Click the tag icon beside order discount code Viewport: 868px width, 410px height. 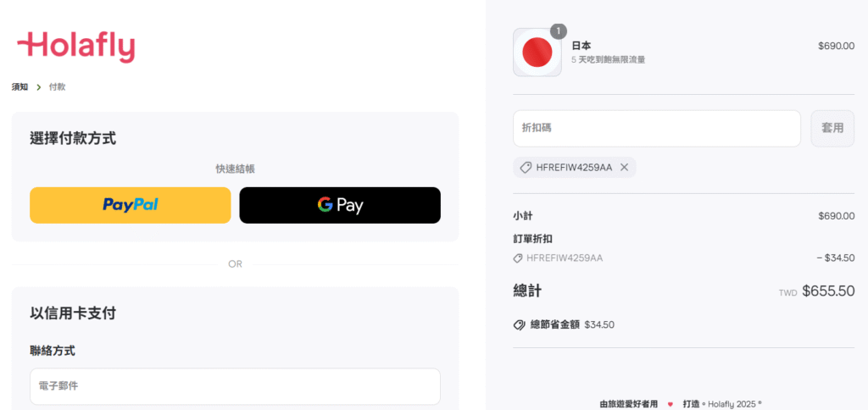[x=518, y=258]
